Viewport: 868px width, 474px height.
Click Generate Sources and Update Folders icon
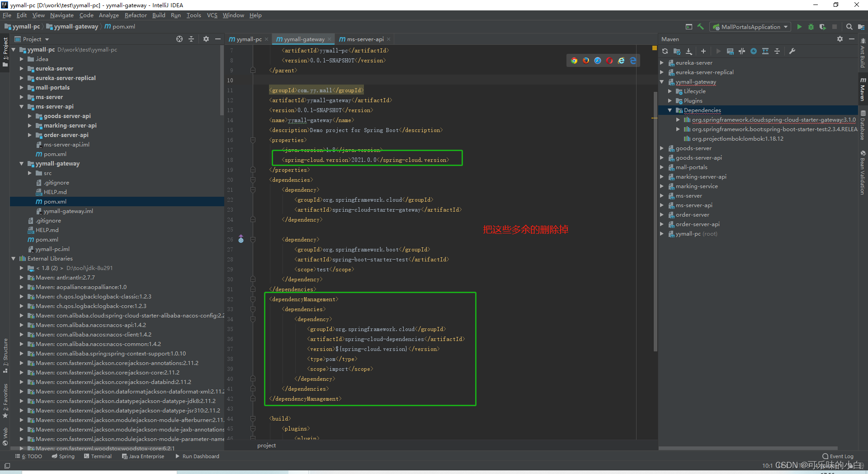[677, 51]
